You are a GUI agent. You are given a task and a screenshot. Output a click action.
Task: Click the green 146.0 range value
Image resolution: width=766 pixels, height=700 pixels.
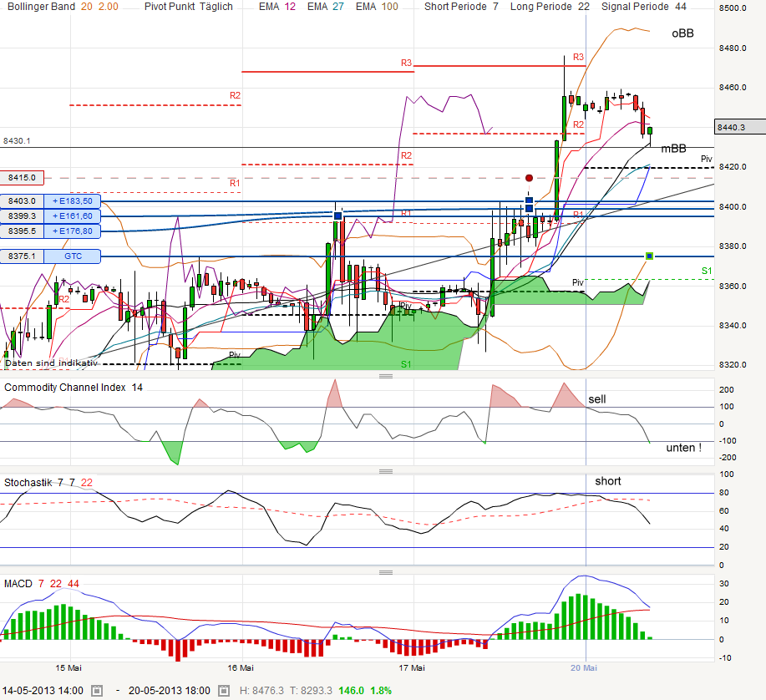351,691
